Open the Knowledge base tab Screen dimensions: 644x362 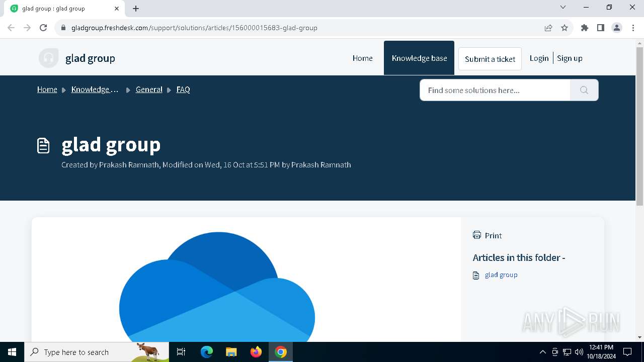coord(419,58)
